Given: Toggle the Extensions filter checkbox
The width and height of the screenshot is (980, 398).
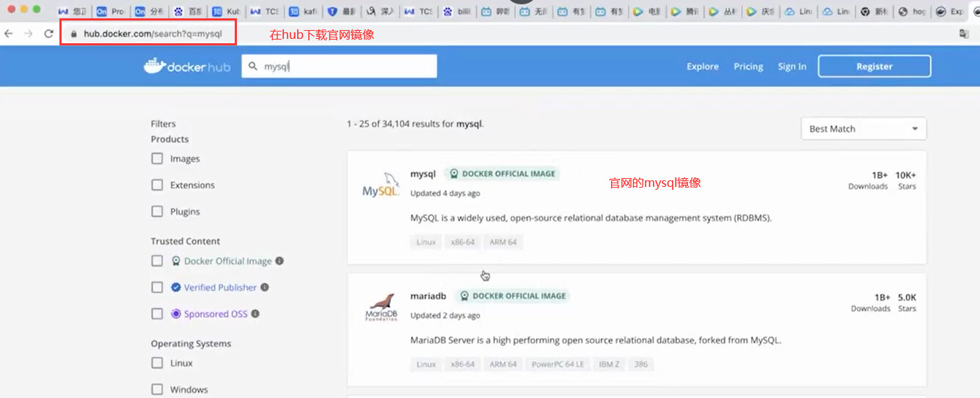Looking at the screenshot, I should point(157,185).
